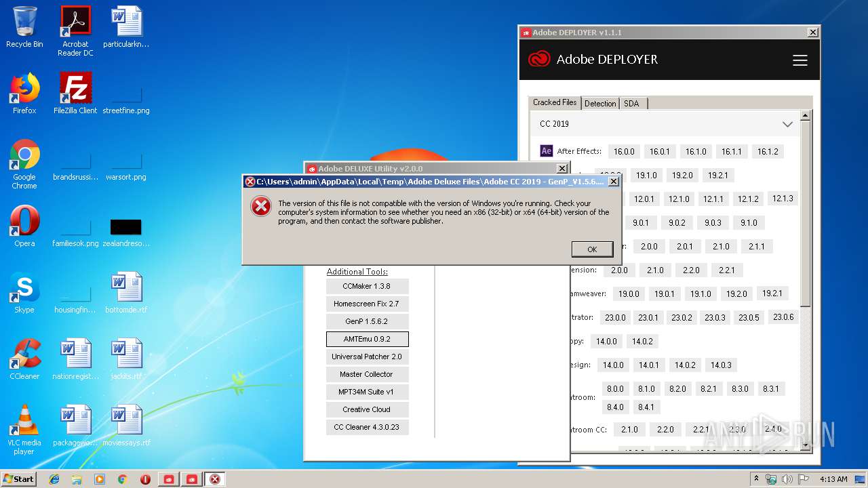Open FileZilla Client shortcut
The image size is (868, 488).
coord(75,94)
